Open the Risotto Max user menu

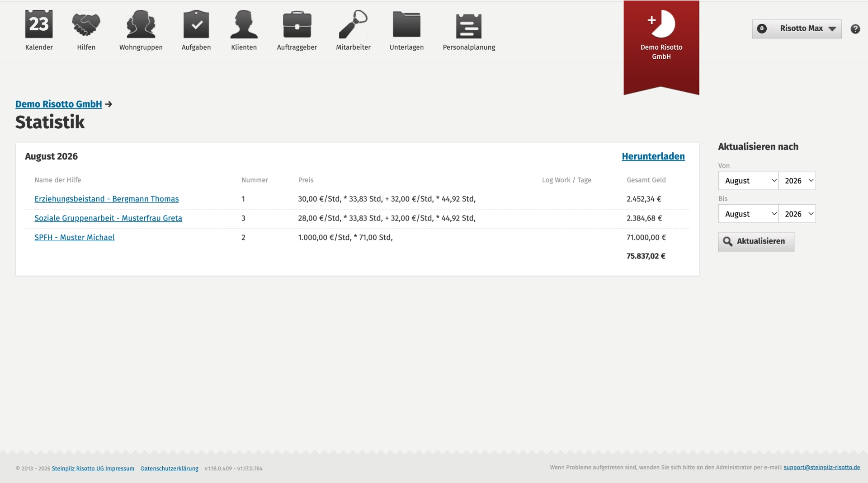(x=807, y=28)
